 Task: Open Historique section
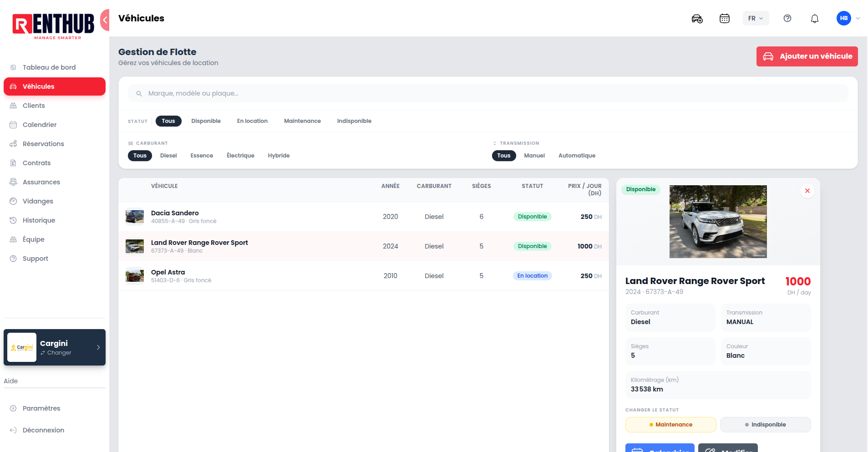(55, 220)
